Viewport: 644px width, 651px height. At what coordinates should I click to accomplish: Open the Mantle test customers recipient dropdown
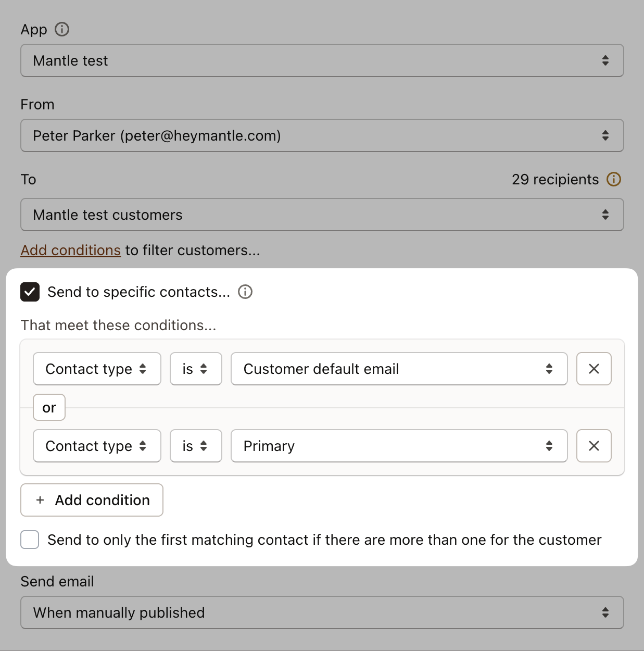coord(322,215)
